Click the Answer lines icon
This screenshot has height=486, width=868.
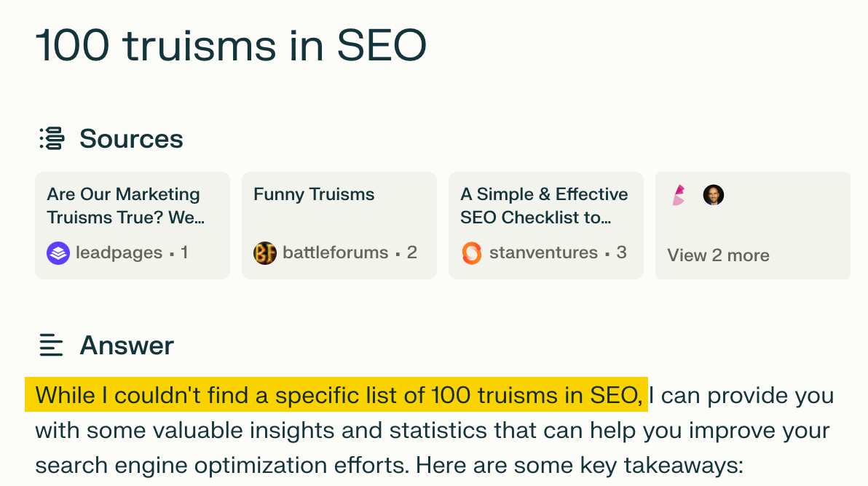pos(50,346)
